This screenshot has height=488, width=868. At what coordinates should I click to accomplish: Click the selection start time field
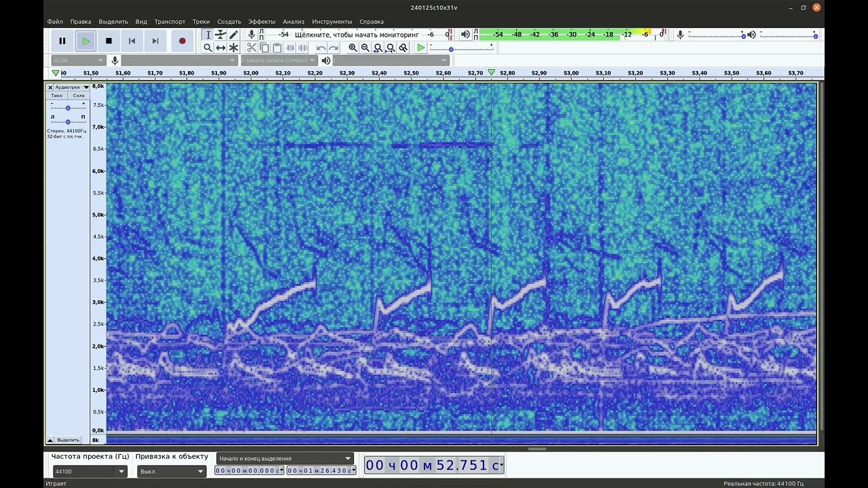coord(249,470)
